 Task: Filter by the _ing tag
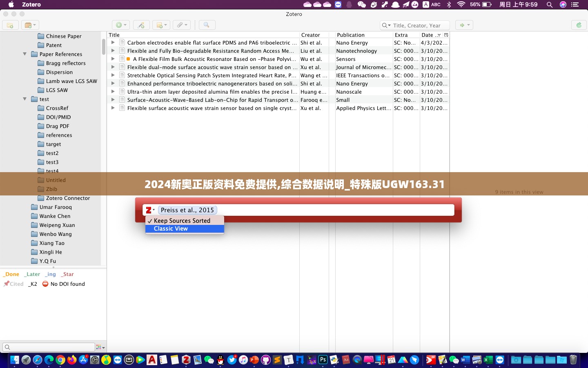(x=51, y=274)
